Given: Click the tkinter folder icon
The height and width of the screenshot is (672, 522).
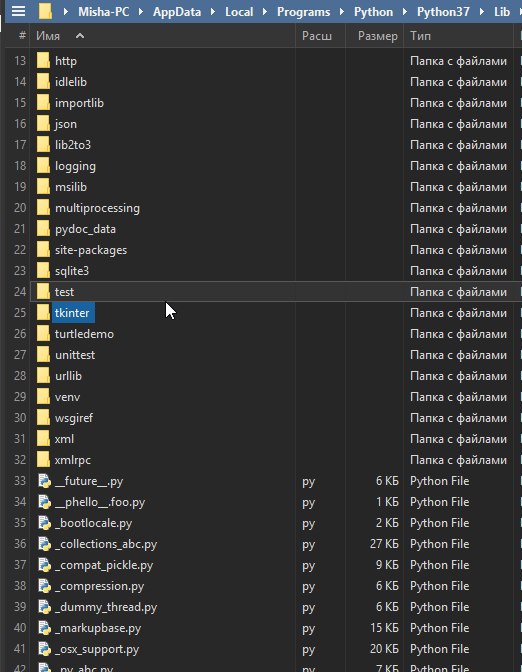Looking at the screenshot, I should click(x=43, y=313).
